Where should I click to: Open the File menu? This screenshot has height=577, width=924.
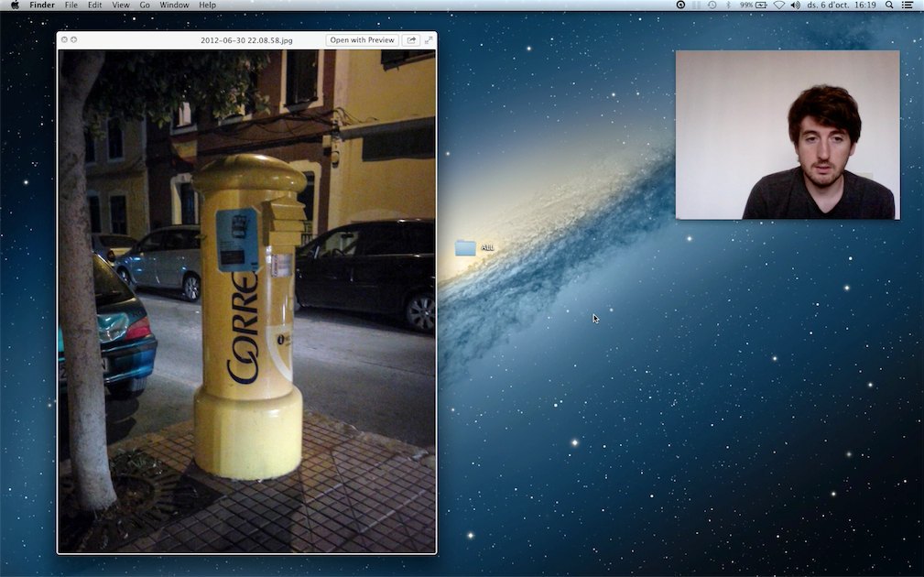coord(71,5)
